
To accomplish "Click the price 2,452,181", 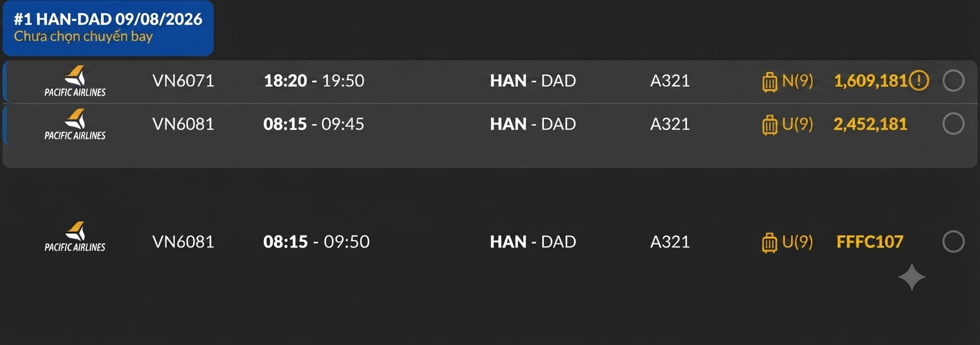I will click(871, 124).
